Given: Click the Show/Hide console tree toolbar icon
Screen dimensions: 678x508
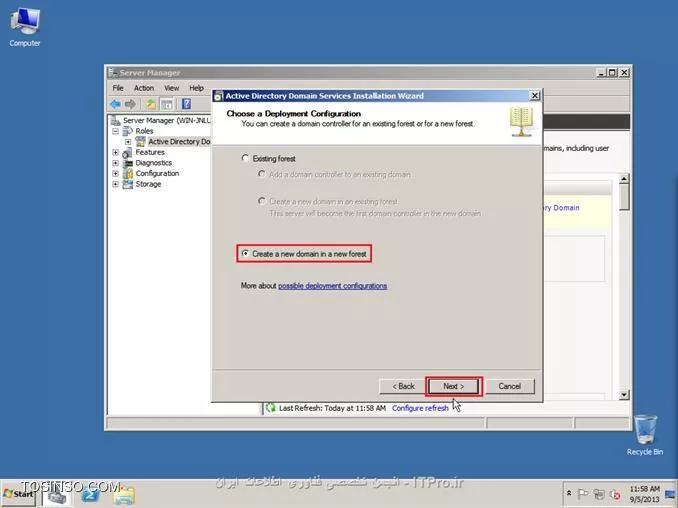Looking at the screenshot, I should coord(167,104).
